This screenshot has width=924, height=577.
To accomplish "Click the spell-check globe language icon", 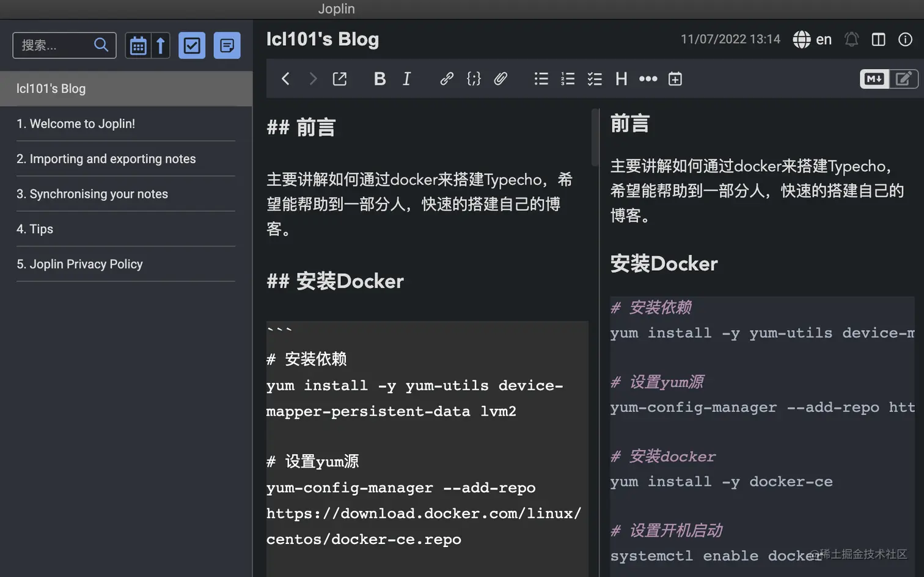I will tap(802, 39).
